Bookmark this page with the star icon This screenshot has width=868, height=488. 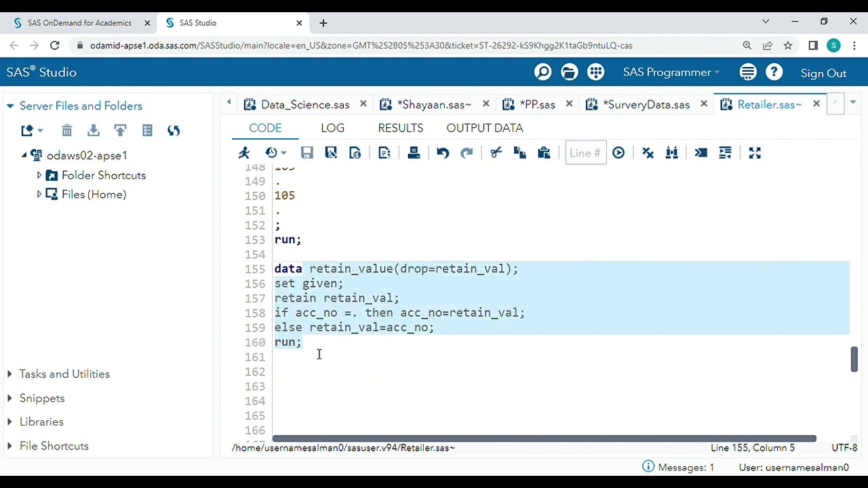coord(788,45)
